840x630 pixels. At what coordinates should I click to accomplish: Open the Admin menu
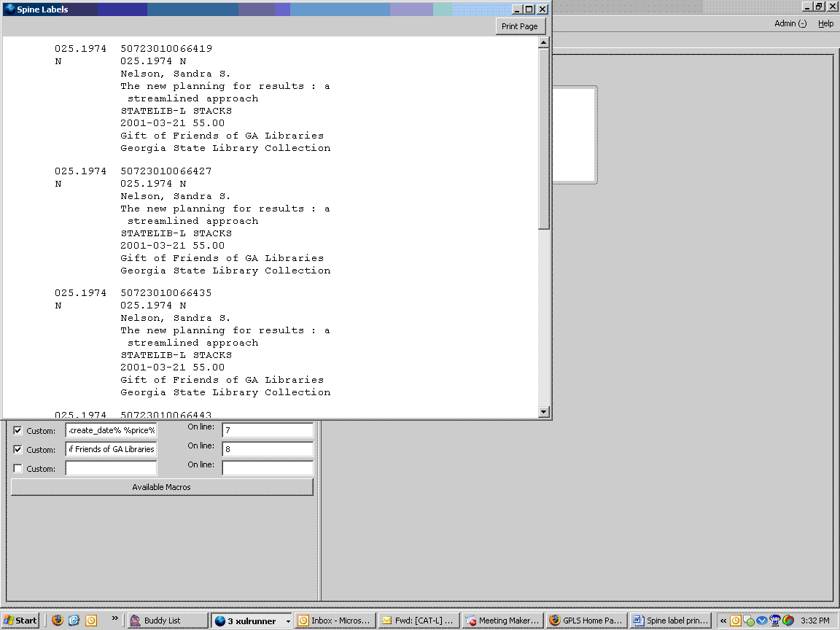pyautogui.click(x=790, y=23)
